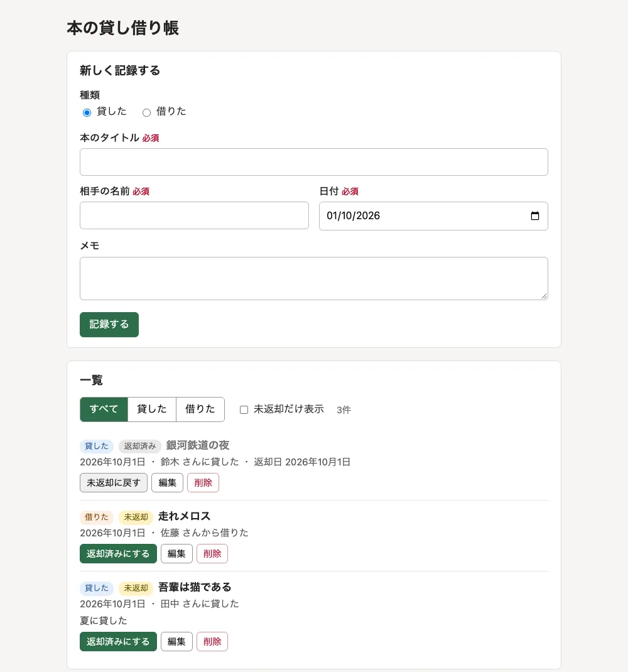Viewport: 628px width, 672px height.
Task: Click the 未返却 badge on 吾輩は猫である
Action: 136,588
